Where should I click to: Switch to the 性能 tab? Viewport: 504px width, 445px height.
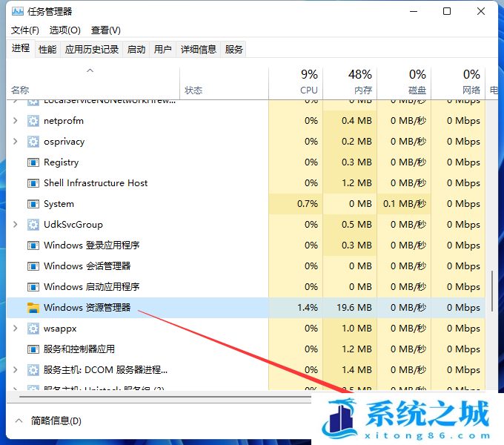pos(47,50)
